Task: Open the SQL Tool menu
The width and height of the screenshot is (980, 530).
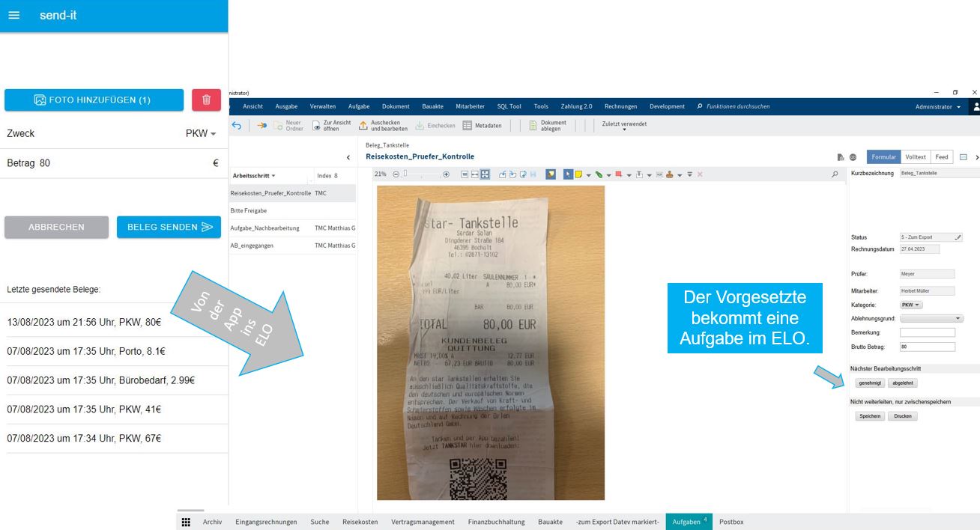Action: (x=509, y=106)
